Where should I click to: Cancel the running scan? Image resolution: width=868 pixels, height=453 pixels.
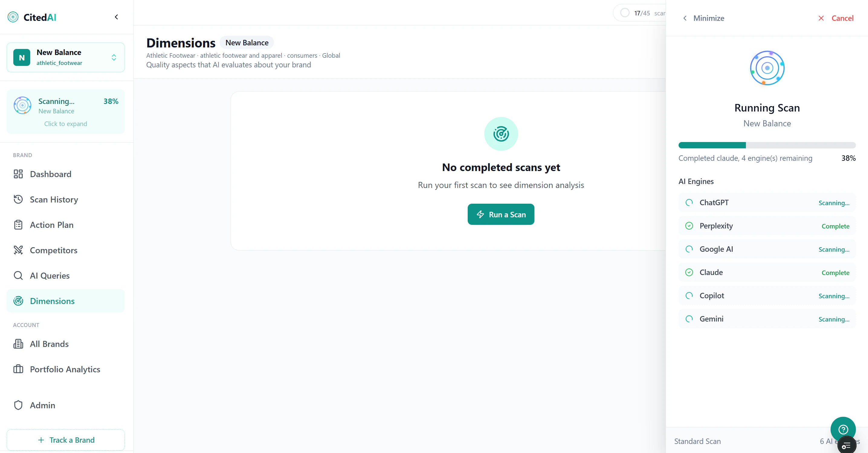click(836, 18)
